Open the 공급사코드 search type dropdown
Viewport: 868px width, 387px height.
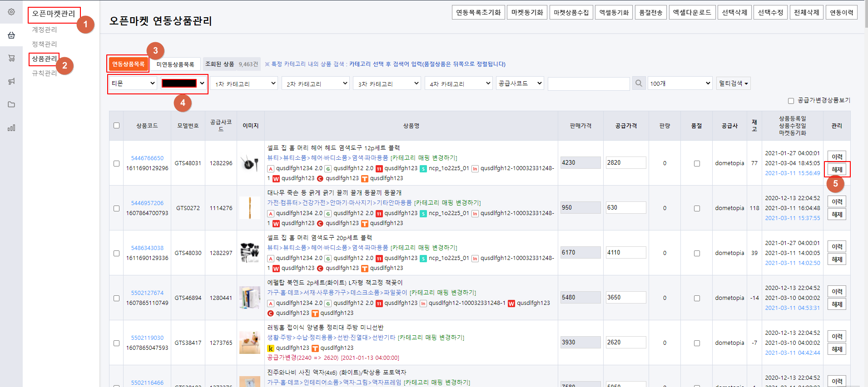pyautogui.click(x=520, y=83)
